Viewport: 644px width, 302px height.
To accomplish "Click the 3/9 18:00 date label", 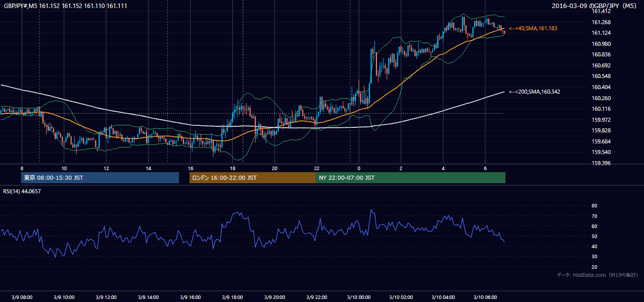I will tap(232, 297).
